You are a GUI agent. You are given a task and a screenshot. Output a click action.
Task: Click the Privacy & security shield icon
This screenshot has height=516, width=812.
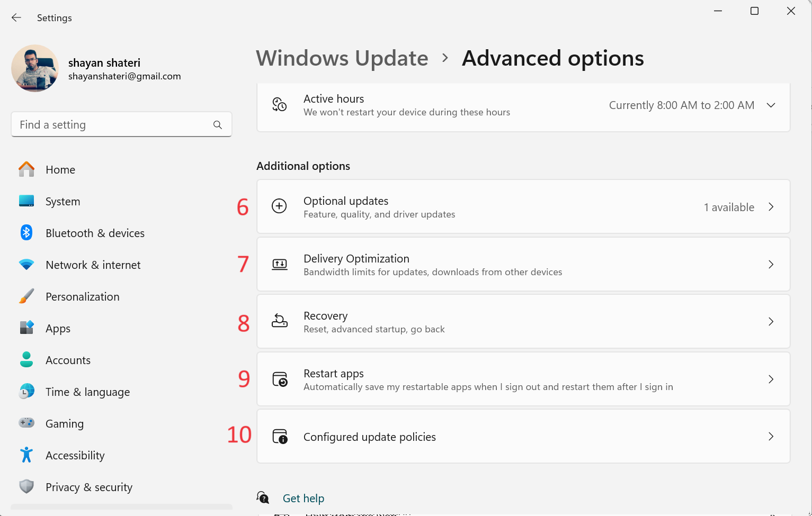coord(26,486)
